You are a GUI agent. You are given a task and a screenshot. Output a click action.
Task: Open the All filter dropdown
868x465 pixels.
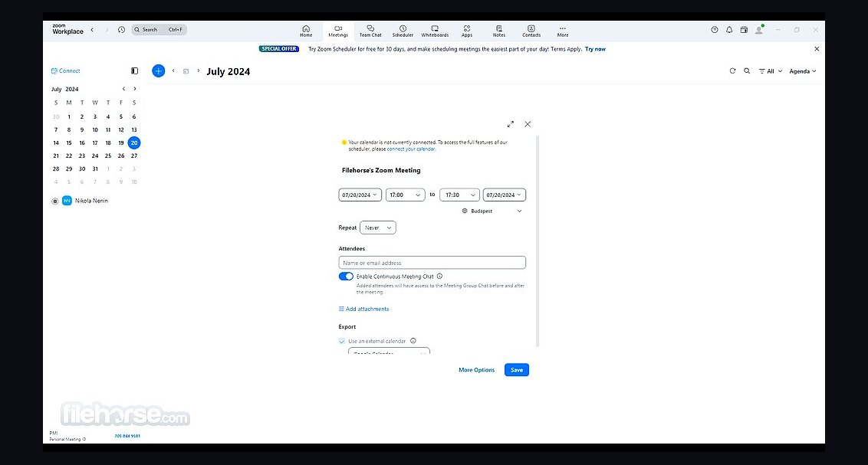pos(771,71)
